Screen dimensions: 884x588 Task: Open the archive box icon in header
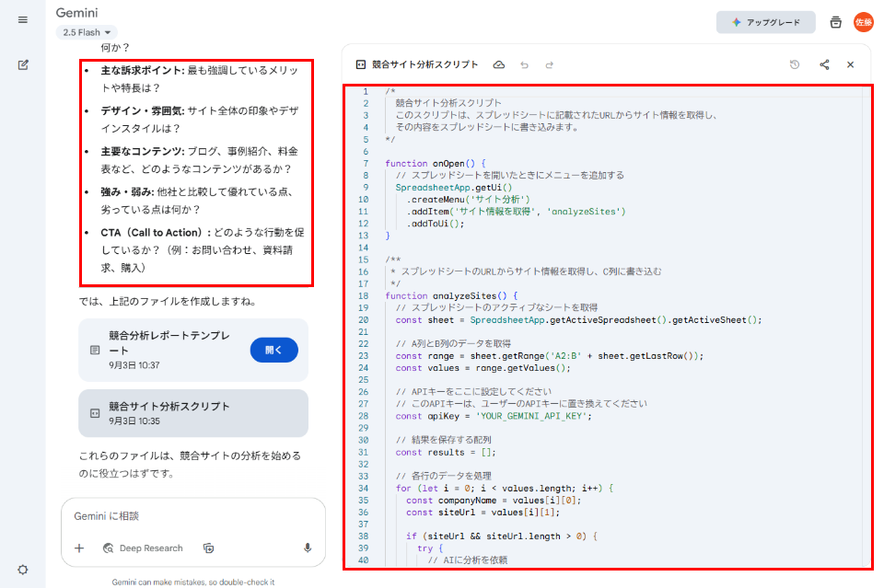[835, 22]
